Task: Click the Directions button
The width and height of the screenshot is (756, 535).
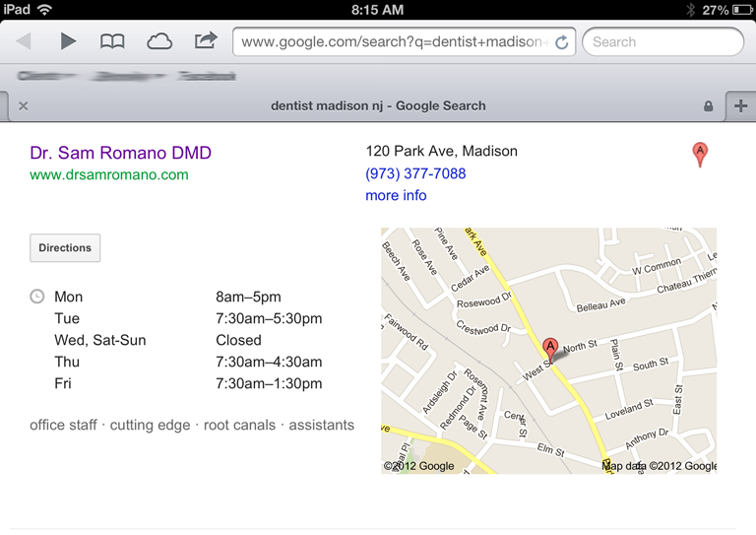Action: [x=65, y=248]
